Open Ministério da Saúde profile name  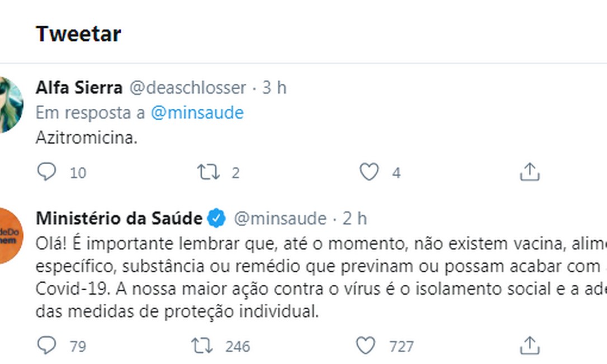(x=119, y=218)
